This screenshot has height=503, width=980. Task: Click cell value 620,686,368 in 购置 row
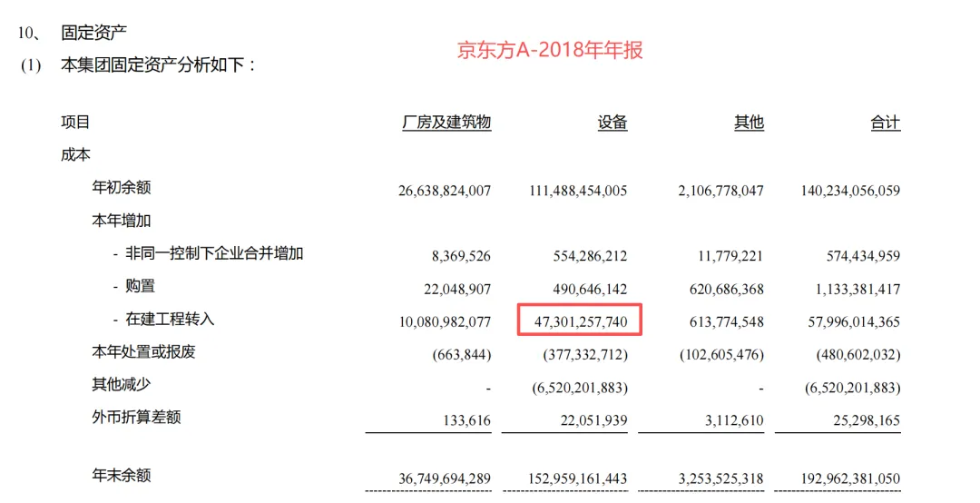(727, 289)
